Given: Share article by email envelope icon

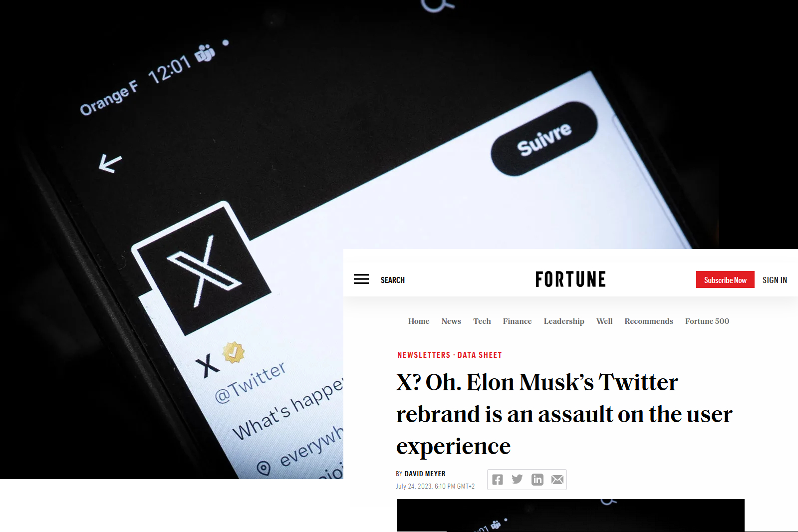Looking at the screenshot, I should click(x=557, y=480).
